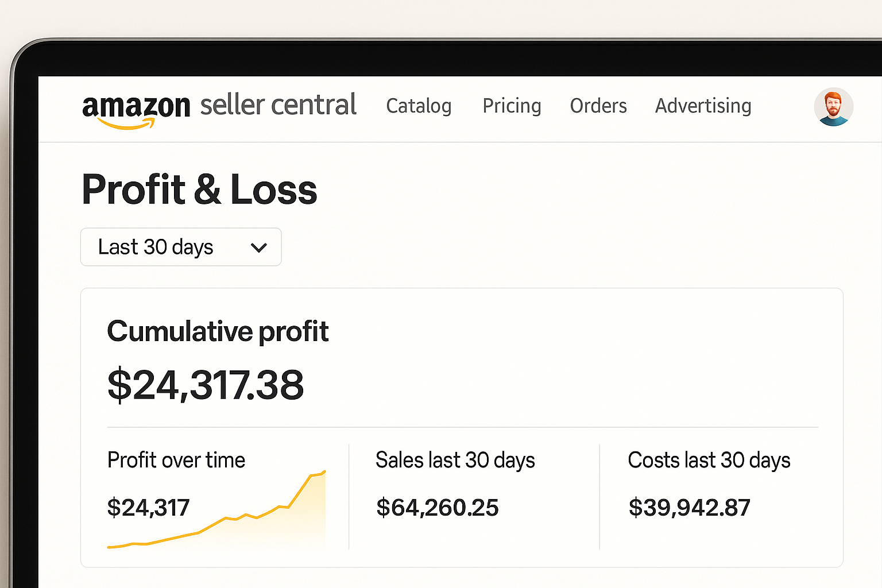
Task: Click the Profit & Loss page title
Action: point(200,190)
